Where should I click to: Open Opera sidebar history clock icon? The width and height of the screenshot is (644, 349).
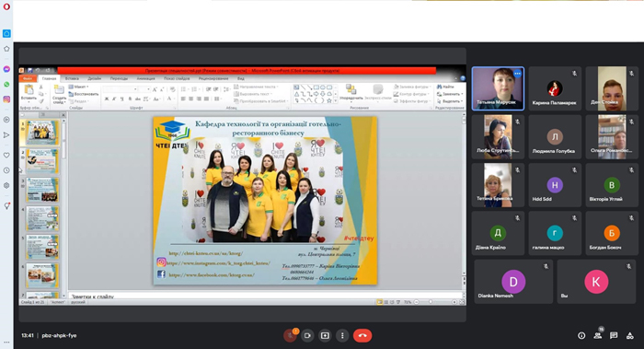tap(6, 170)
